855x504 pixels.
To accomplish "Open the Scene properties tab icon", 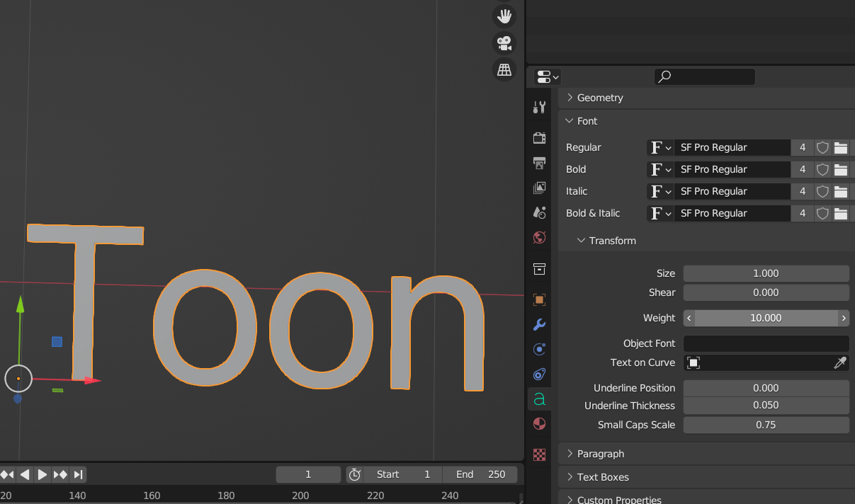I will (x=539, y=212).
